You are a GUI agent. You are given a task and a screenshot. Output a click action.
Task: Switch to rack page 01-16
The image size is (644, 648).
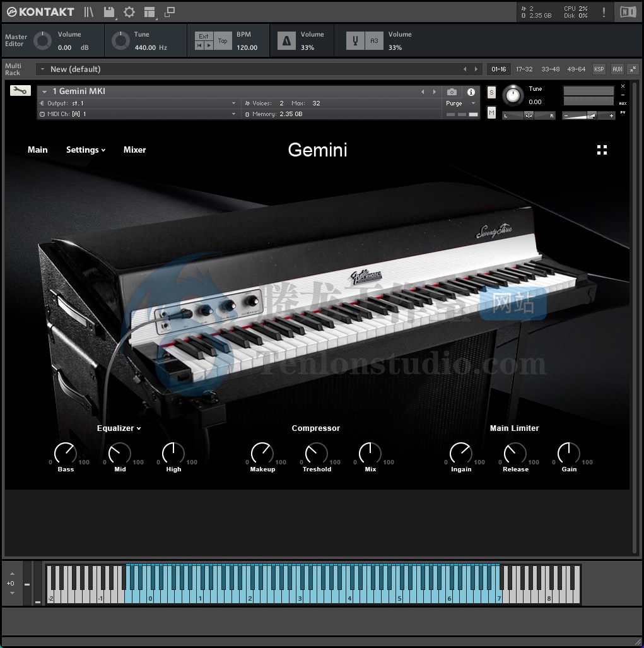(498, 69)
